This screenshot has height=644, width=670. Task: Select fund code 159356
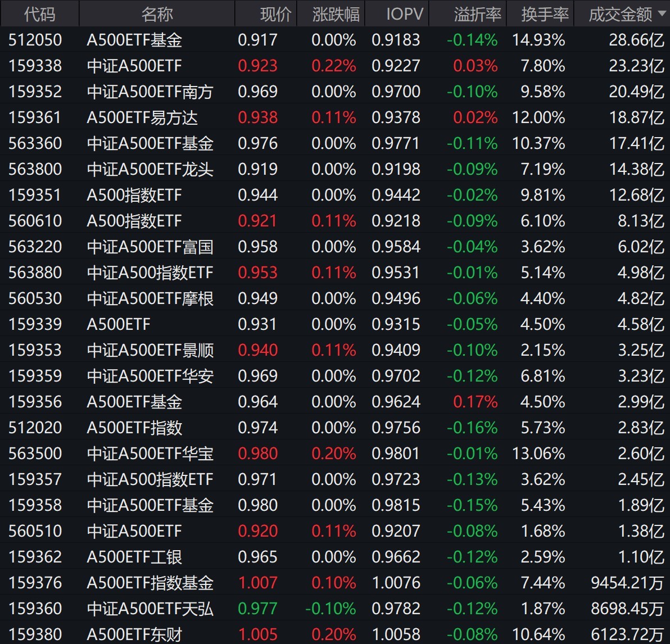[x=35, y=402]
